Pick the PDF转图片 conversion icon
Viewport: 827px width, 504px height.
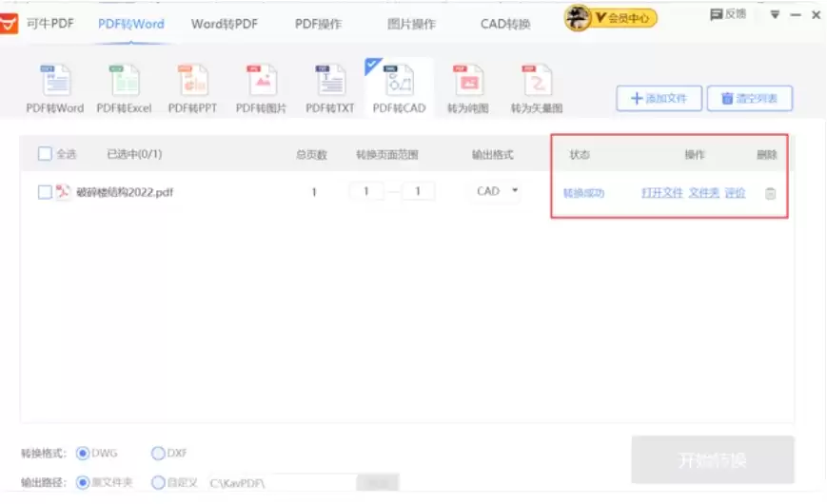(x=261, y=82)
